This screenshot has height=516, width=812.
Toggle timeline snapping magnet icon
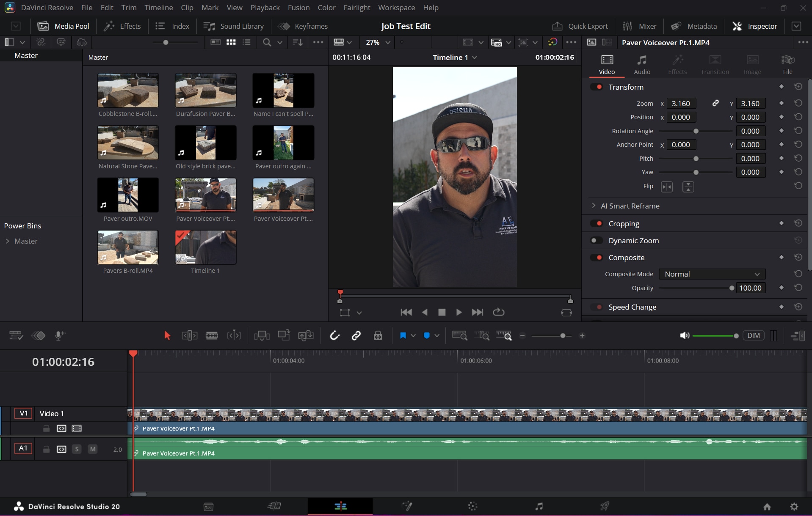(x=334, y=336)
